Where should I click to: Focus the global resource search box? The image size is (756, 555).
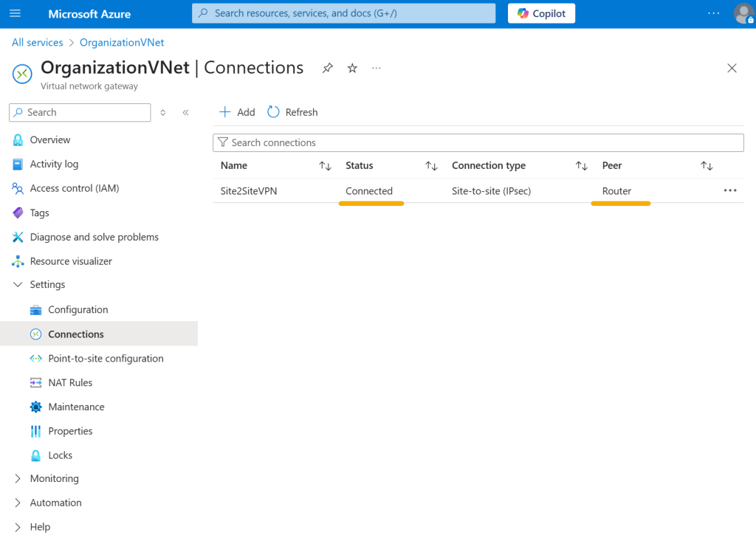(343, 13)
